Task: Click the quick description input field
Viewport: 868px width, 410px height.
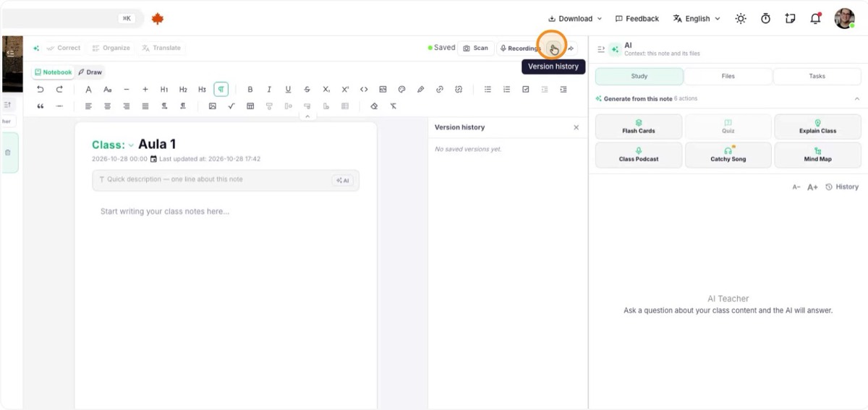Action: click(226, 180)
